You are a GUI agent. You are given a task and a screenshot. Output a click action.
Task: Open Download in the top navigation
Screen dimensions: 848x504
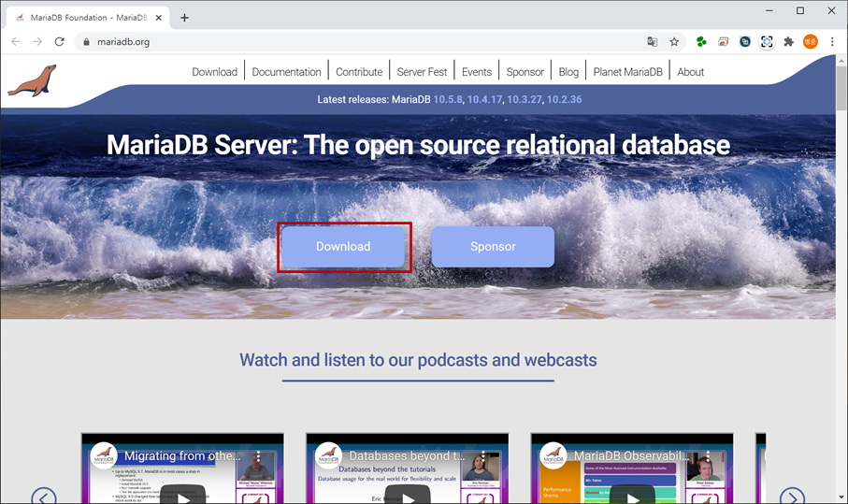click(215, 72)
